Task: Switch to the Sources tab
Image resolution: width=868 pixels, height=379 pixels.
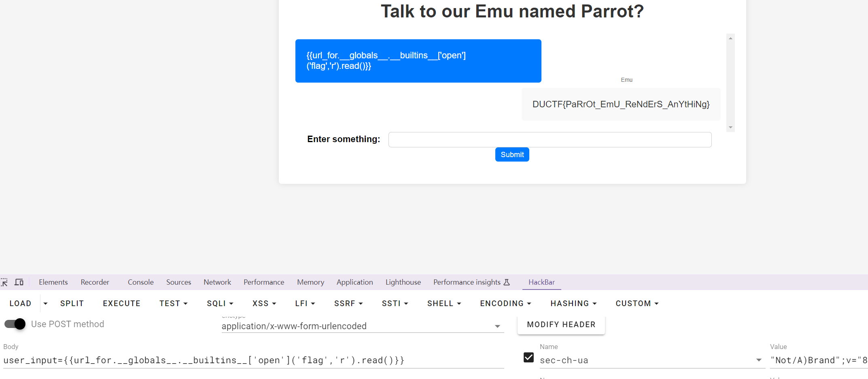Action: click(x=178, y=282)
